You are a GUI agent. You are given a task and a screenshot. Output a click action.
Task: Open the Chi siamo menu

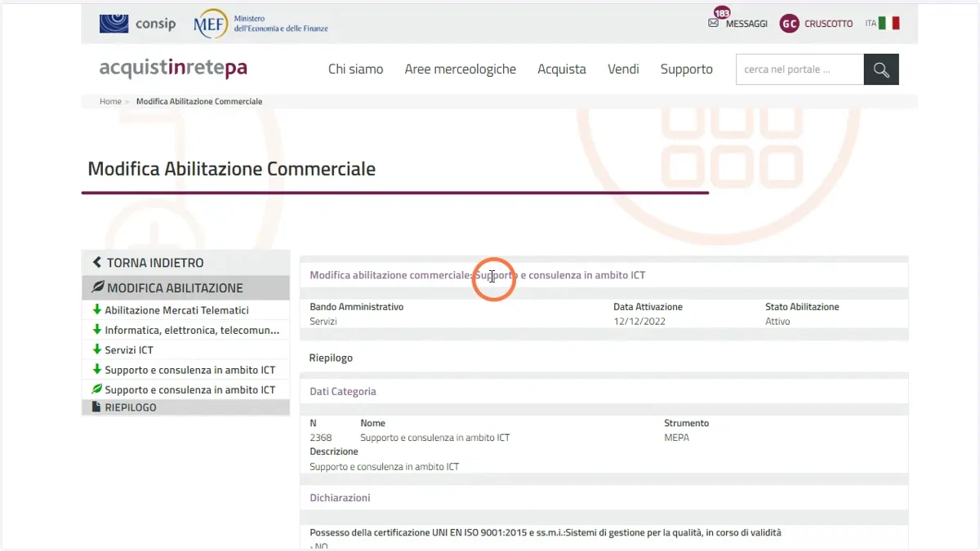coord(355,69)
